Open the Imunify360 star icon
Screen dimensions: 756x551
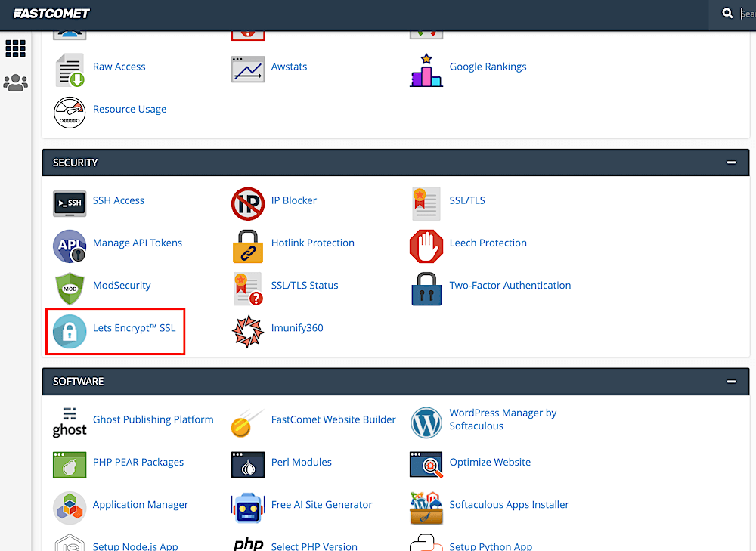pyautogui.click(x=248, y=331)
